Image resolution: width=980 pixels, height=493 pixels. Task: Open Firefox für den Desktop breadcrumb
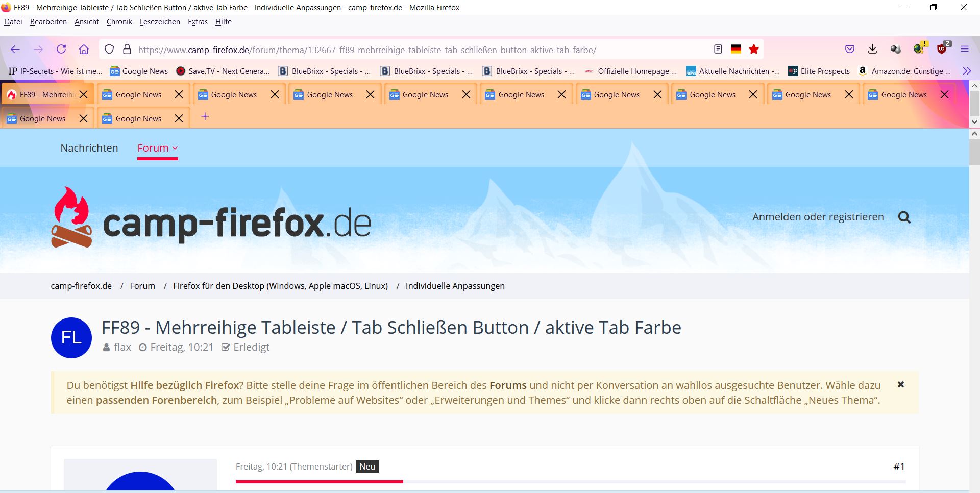click(x=280, y=286)
